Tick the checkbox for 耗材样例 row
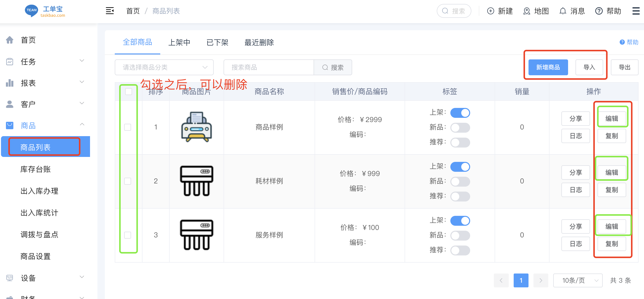The image size is (644, 299). (x=128, y=181)
